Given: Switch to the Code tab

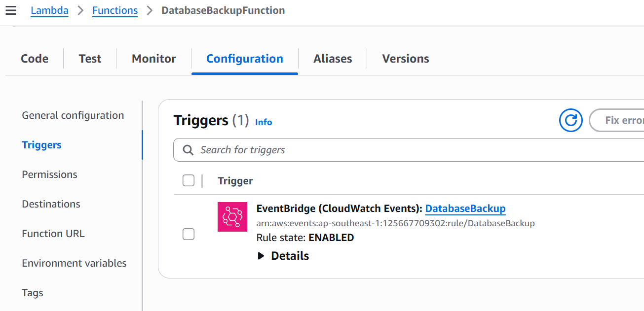Looking at the screenshot, I should [x=35, y=59].
